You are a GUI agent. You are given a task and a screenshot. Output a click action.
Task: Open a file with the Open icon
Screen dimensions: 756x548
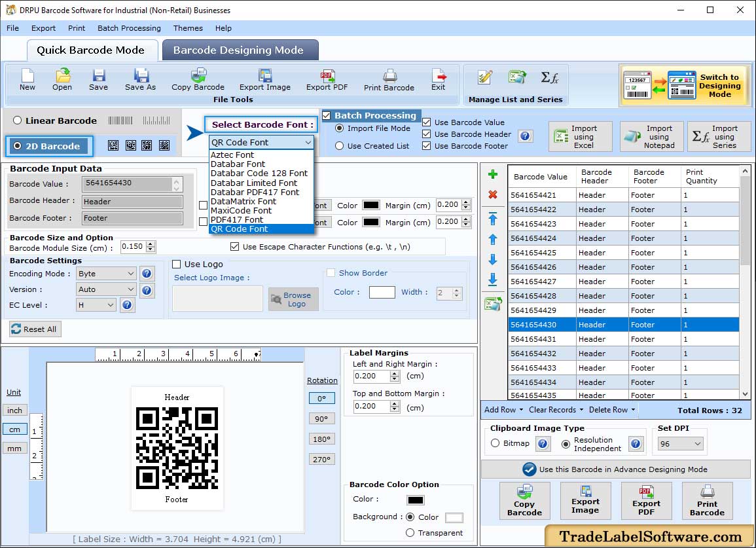click(x=62, y=80)
